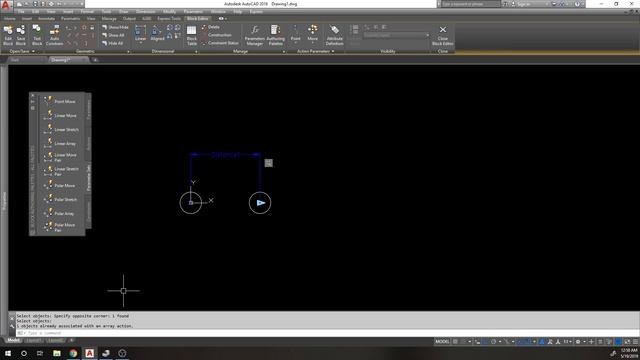The width and height of the screenshot is (640, 360).
Task: Open the AutoCAD application menu logo
Action: pos(6,5)
